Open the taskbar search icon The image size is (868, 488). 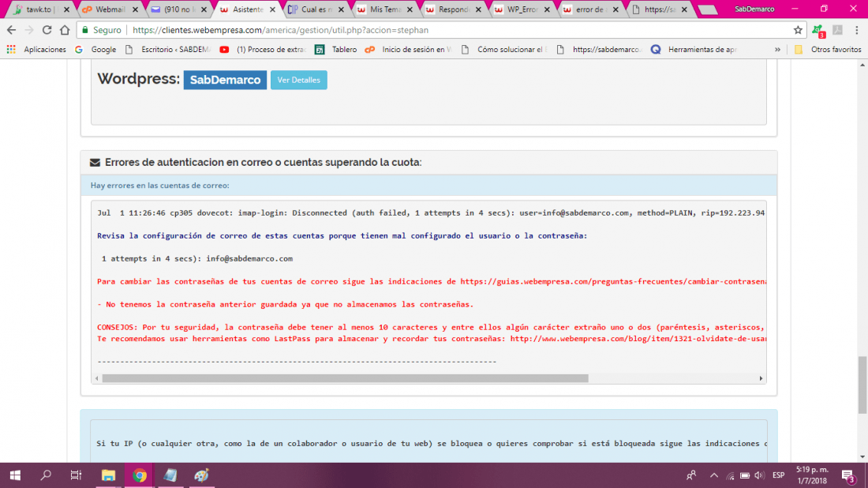click(x=46, y=475)
